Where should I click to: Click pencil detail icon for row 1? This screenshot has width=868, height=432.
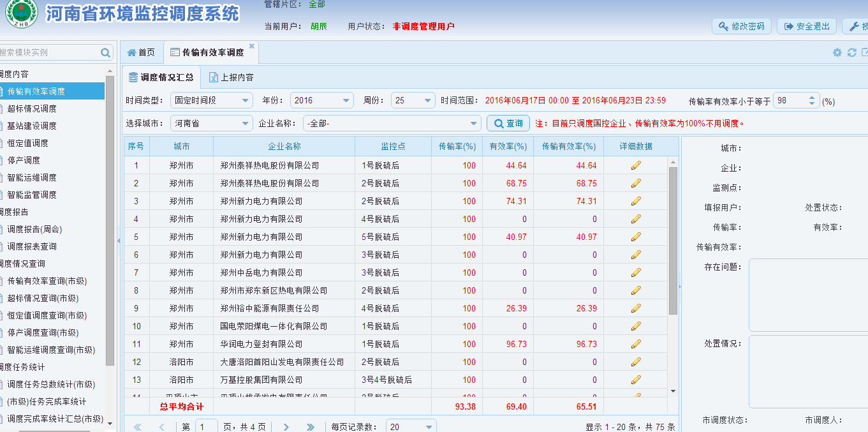pos(635,165)
